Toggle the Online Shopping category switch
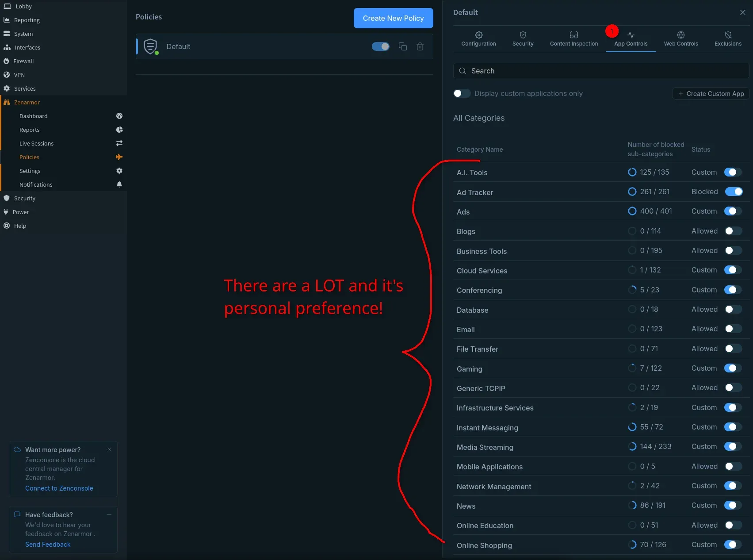This screenshot has height=560, width=753. pyautogui.click(x=733, y=545)
